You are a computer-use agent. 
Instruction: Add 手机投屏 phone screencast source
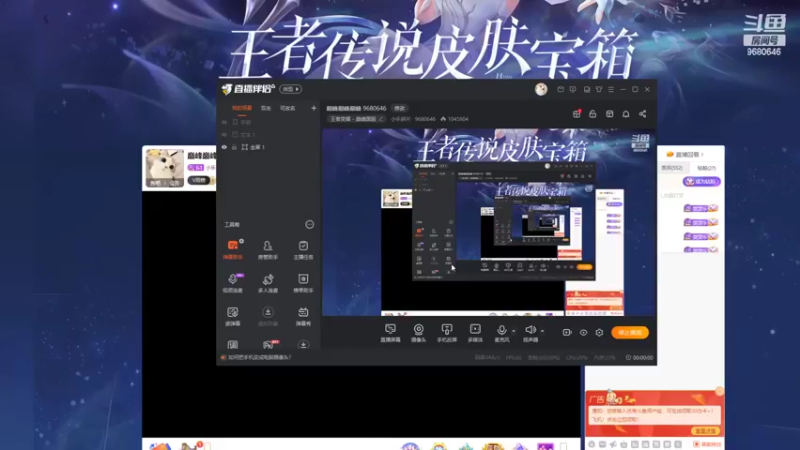pos(447,333)
